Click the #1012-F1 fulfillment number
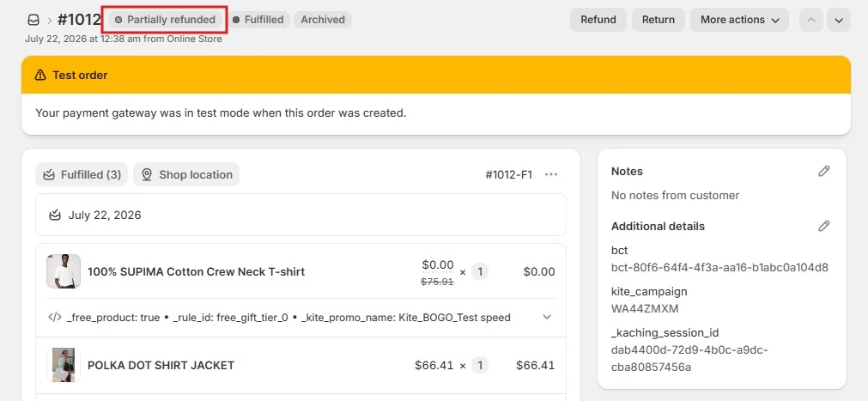The image size is (868, 401). 509,175
